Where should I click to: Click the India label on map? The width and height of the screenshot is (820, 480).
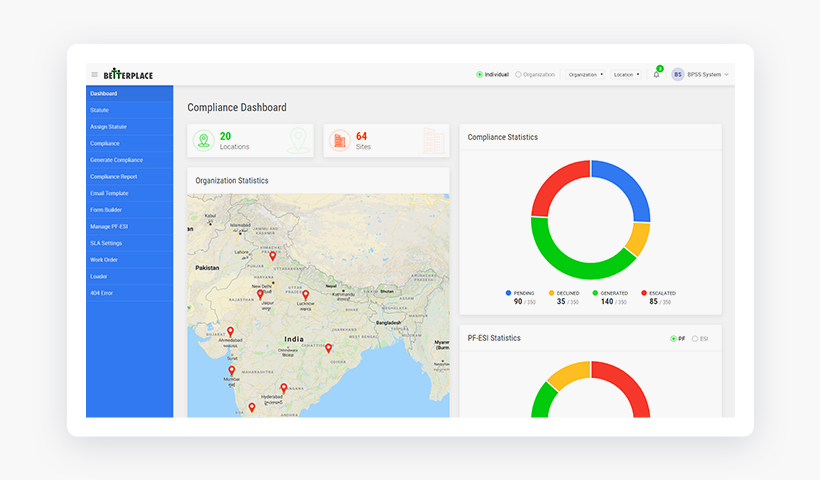(x=294, y=339)
